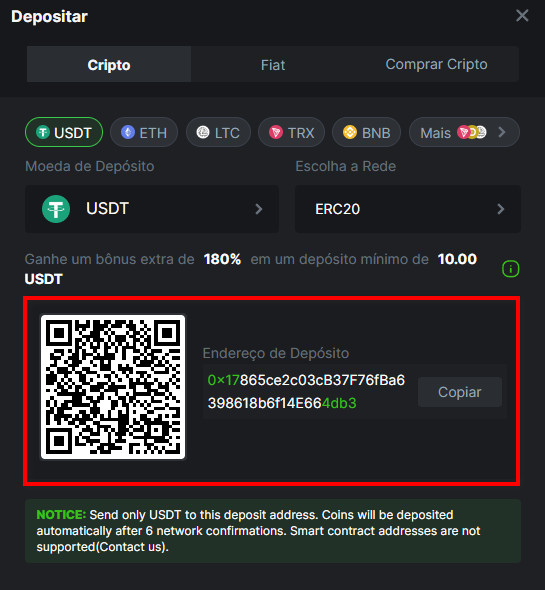Click the green info icon beside bonus text
545x590 pixels.
(x=510, y=269)
